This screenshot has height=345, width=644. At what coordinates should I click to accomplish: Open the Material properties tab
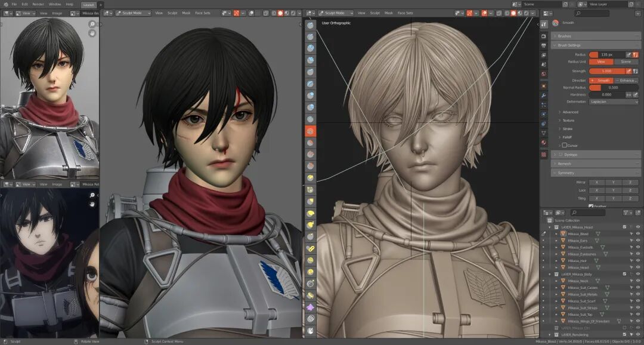(x=544, y=143)
